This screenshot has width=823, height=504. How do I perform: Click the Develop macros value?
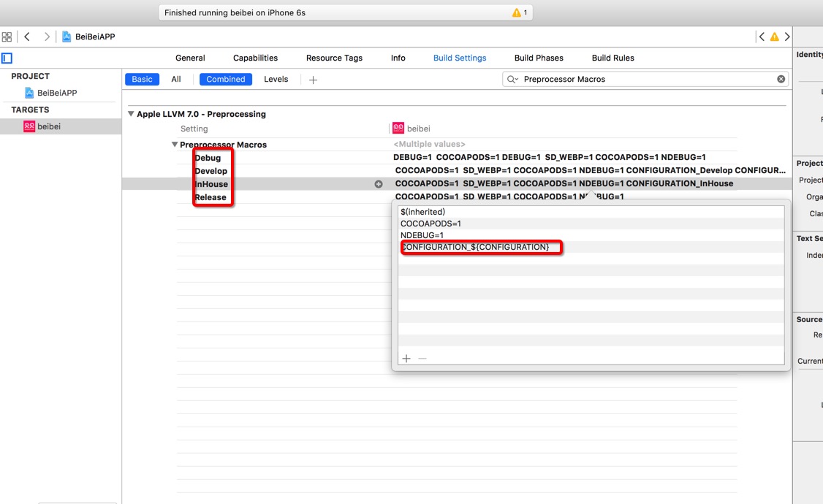[590, 170]
